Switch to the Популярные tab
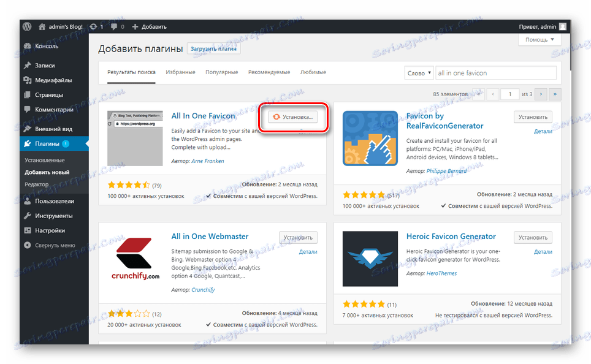This screenshot has height=364, width=591. [222, 72]
